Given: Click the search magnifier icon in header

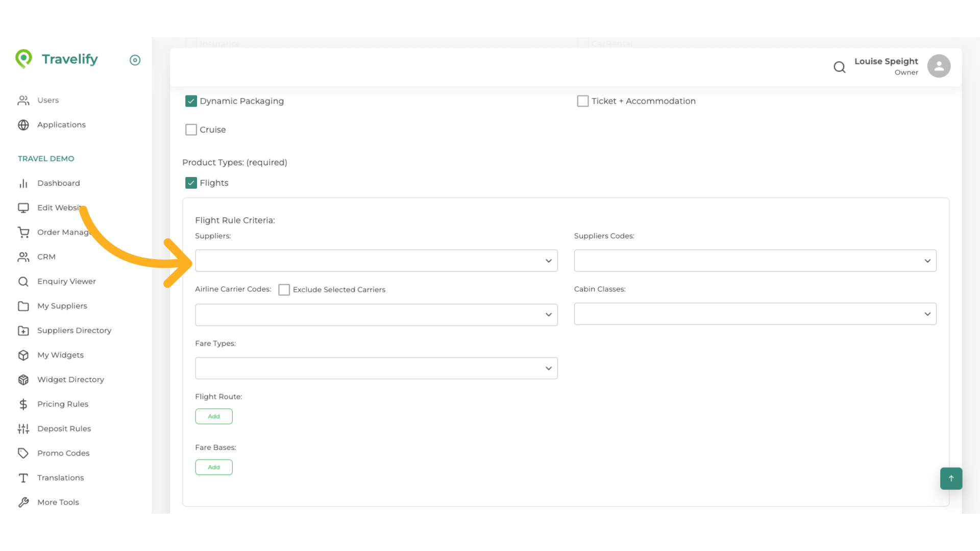Looking at the screenshot, I should point(839,67).
